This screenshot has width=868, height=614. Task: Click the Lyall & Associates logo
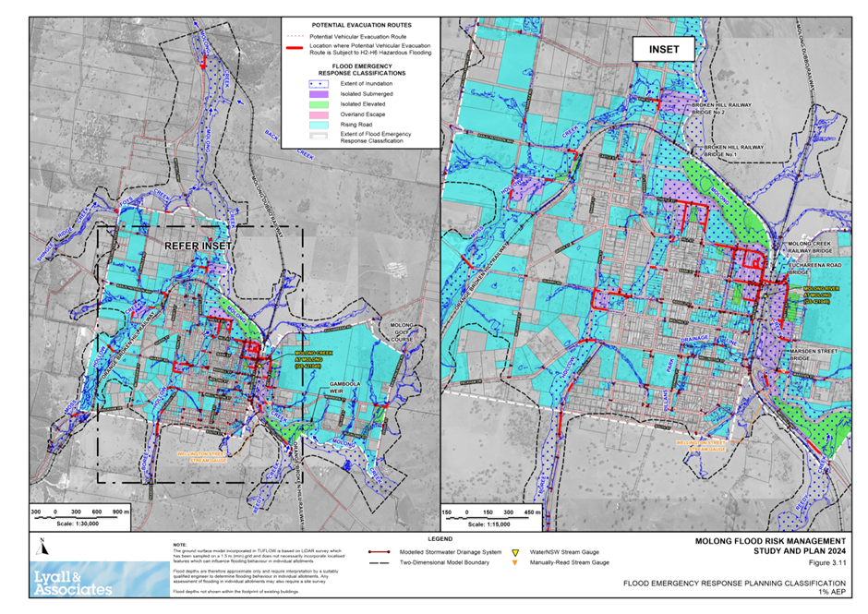(100, 580)
